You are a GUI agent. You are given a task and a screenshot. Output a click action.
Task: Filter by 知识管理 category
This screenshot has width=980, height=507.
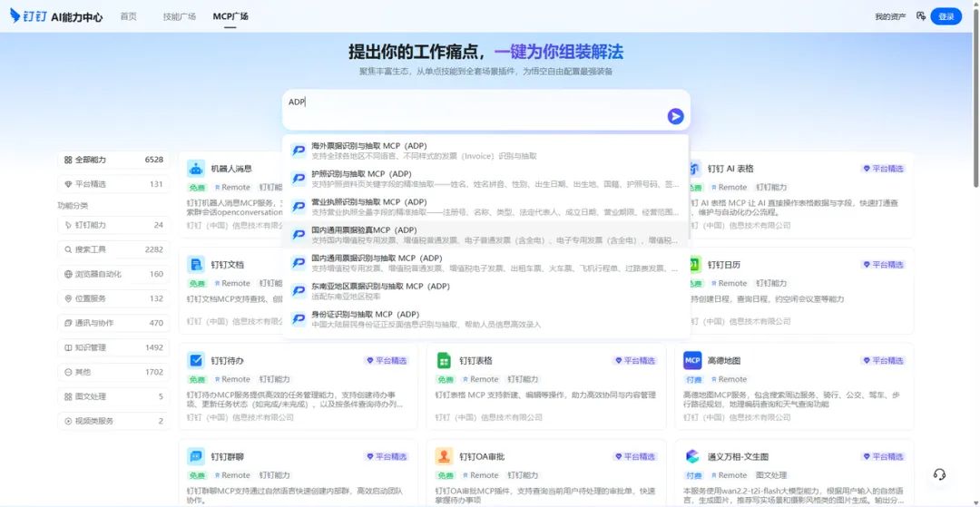(x=113, y=347)
